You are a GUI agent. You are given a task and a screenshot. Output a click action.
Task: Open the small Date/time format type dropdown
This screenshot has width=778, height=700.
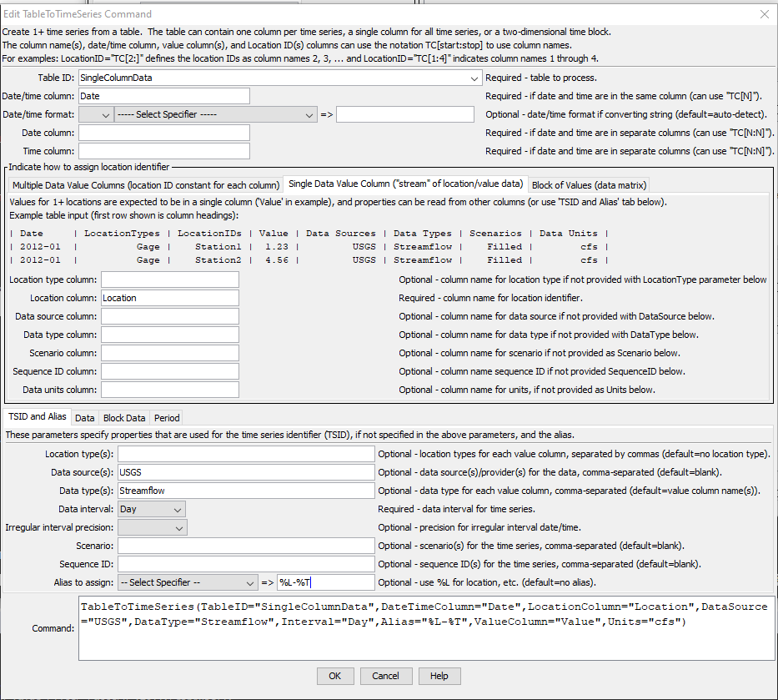point(96,114)
